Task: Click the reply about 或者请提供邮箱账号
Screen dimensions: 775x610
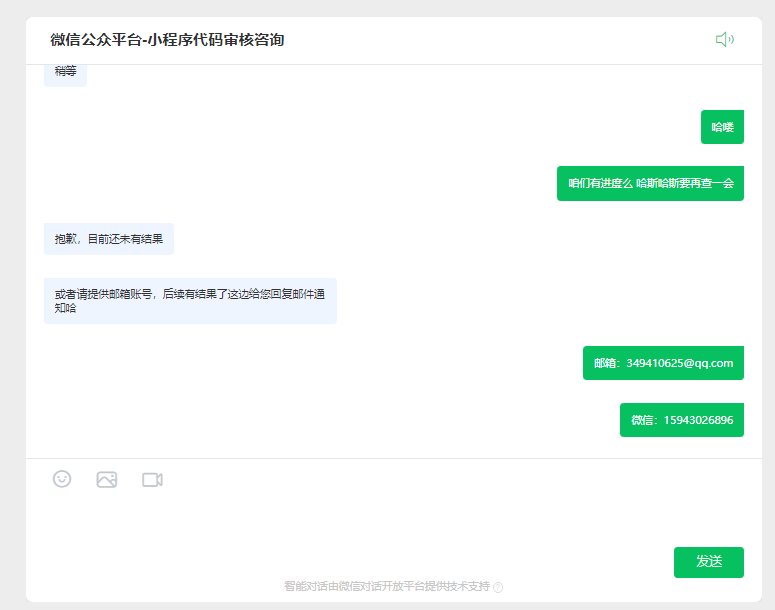Action: 190,301
